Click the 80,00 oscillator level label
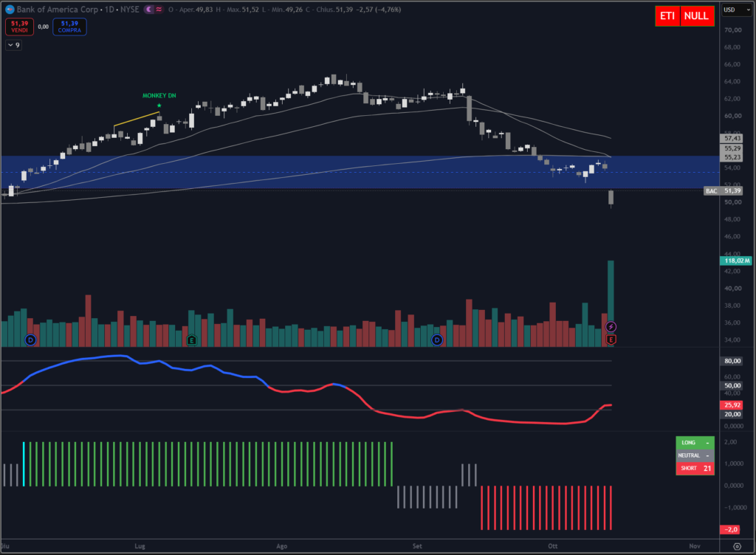This screenshot has width=756, height=555. point(732,361)
